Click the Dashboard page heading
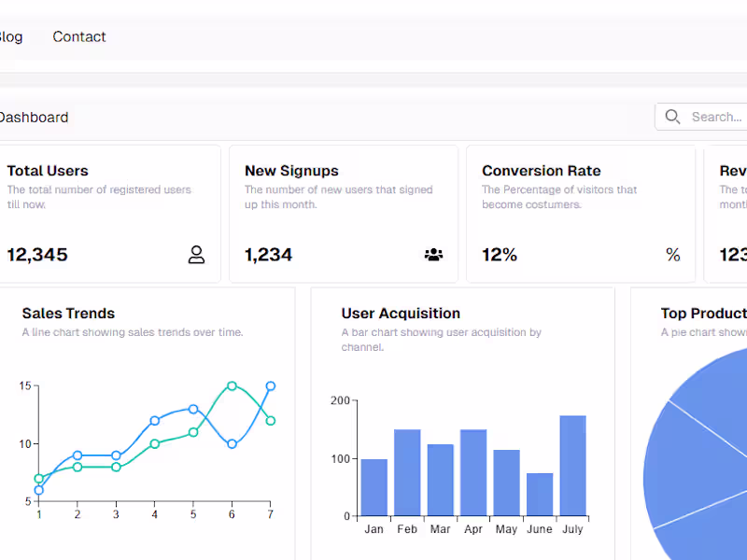The height and width of the screenshot is (560, 747). click(34, 118)
